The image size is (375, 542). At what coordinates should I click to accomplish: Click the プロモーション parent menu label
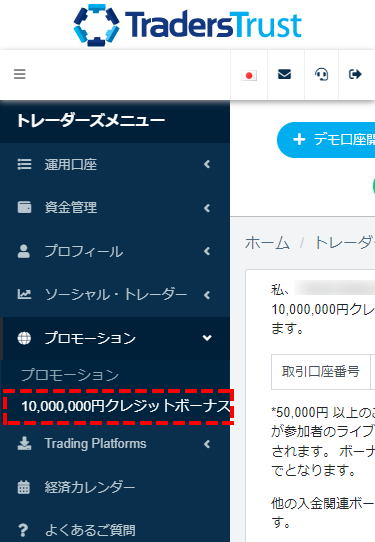pyautogui.click(x=90, y=338)
